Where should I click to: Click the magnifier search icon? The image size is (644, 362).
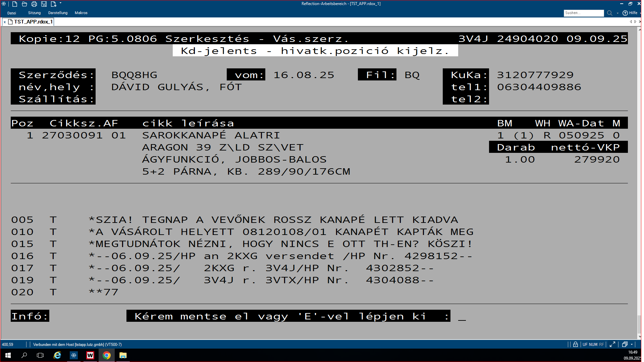[609, 13]
